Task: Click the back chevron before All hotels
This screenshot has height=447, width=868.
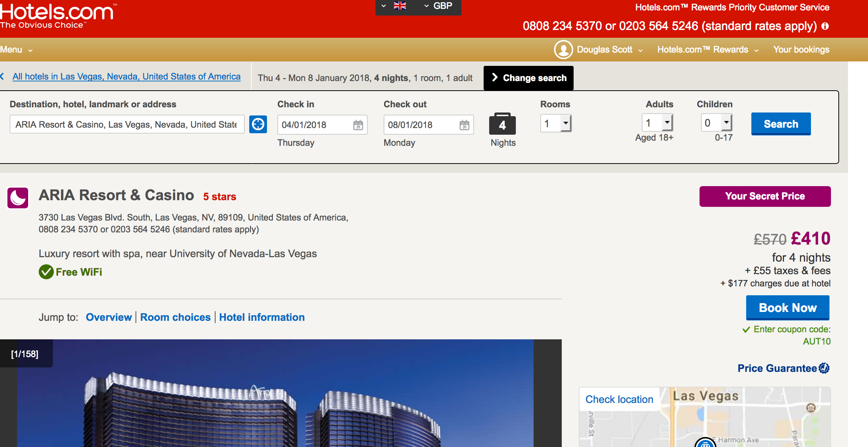Action: [3, 77]
